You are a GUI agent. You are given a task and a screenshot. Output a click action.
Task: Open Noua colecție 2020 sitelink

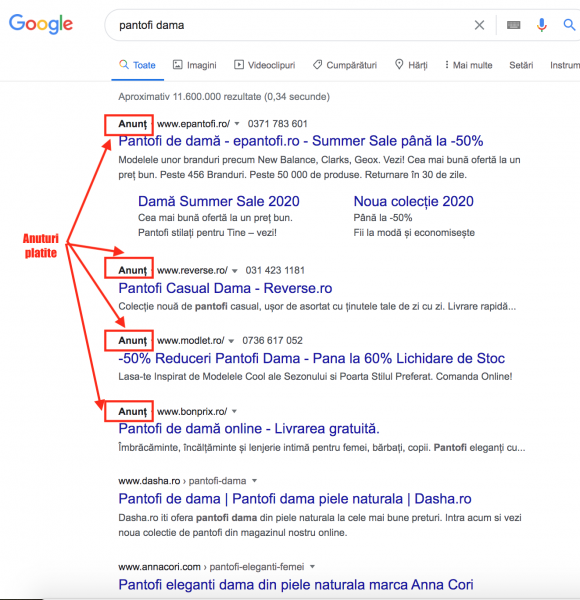click(x=414, y=201)
